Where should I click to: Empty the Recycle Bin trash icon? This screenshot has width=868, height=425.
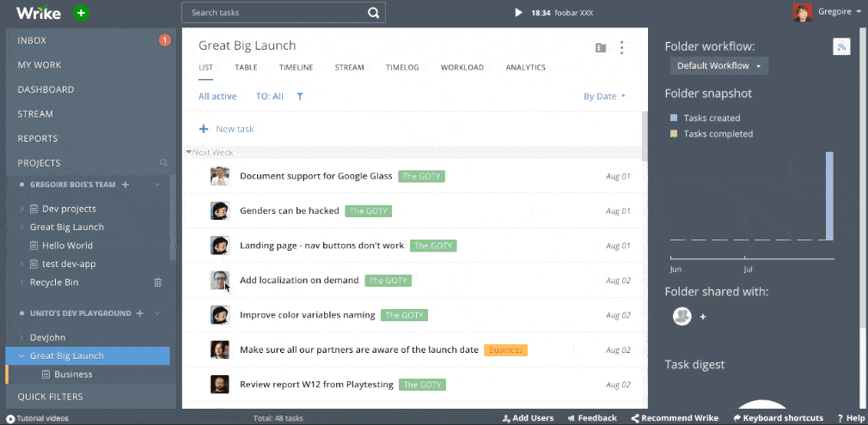[158, 282]
